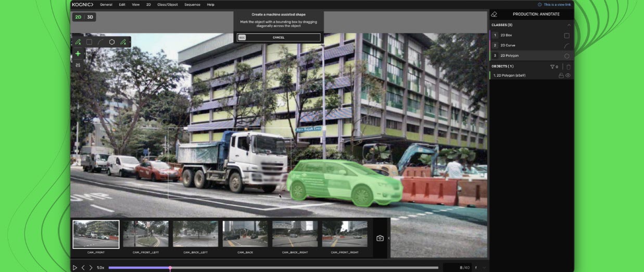Click the camera snapshot icon
644x272 pixels.
380,238
